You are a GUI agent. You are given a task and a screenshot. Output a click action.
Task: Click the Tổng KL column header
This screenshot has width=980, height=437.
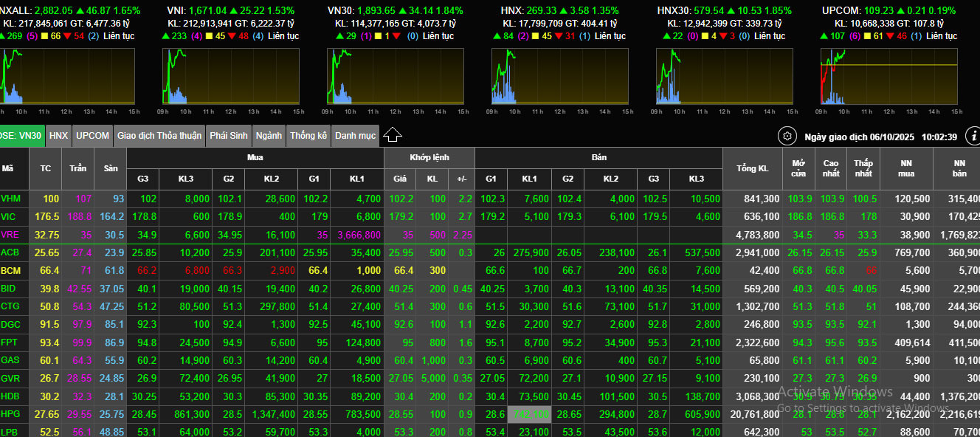752,168
